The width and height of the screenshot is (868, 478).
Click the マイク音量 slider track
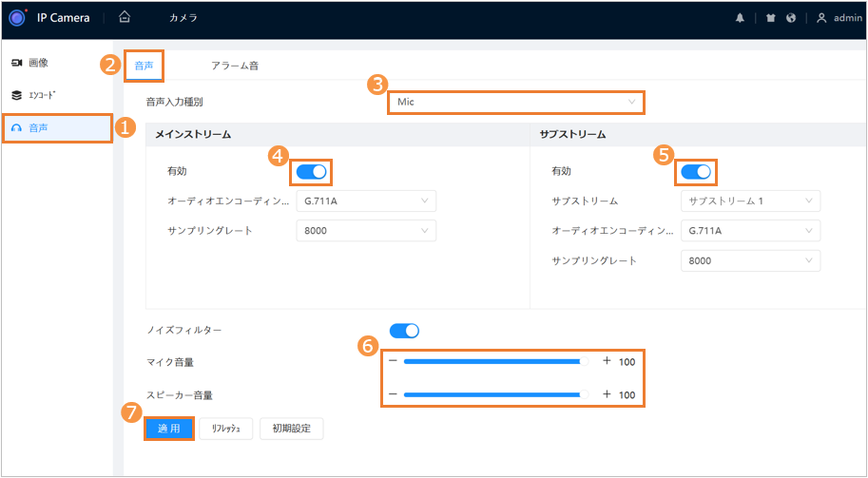494,361
